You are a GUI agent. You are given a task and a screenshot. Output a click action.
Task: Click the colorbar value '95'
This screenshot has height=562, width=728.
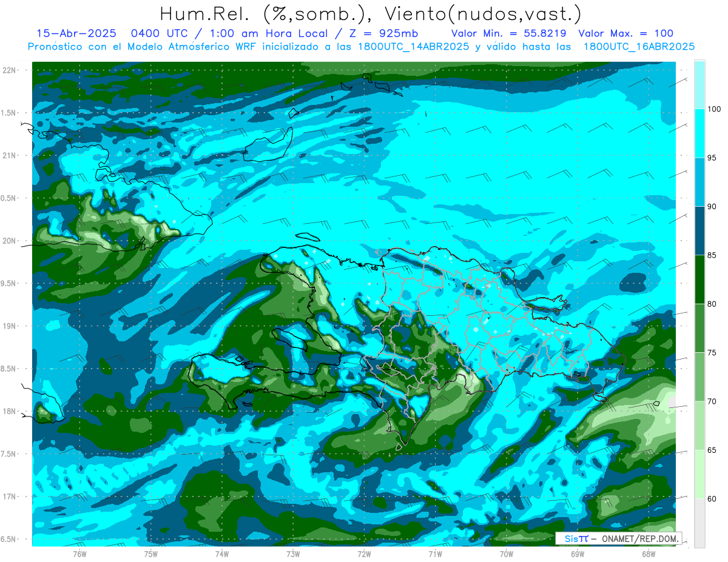coord(712,158)
